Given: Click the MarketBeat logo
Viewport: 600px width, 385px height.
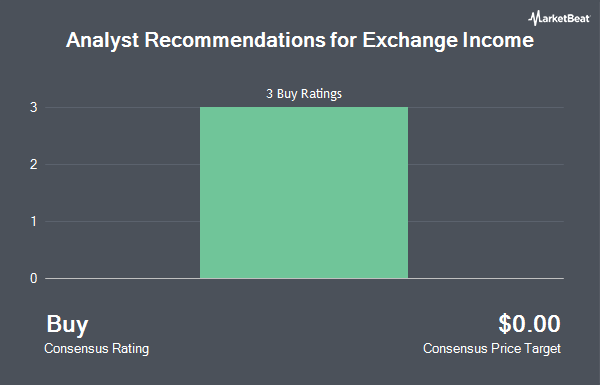Looking at the screenshot, I should tap(559, 18).
